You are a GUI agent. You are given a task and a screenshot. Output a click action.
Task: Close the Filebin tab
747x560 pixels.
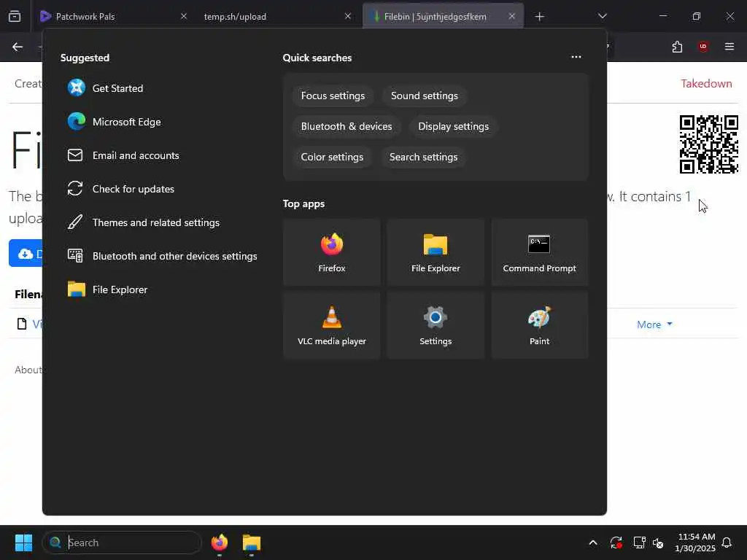[511, 16]
